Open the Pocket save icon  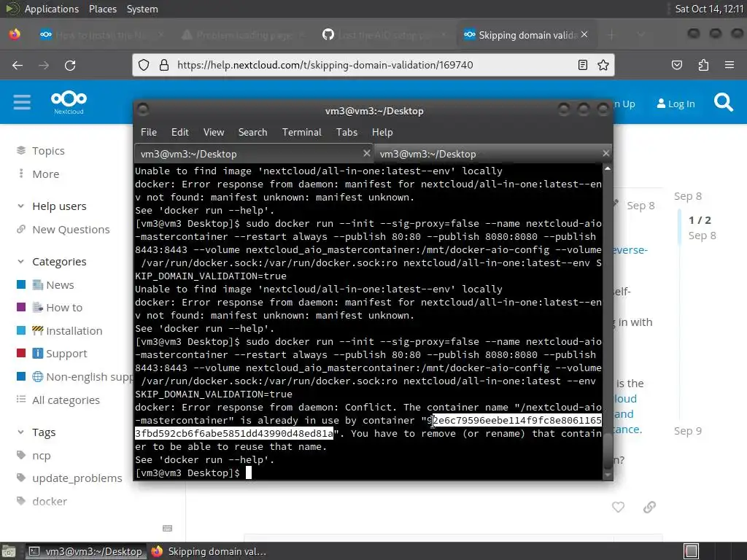(x=677, y=65)
